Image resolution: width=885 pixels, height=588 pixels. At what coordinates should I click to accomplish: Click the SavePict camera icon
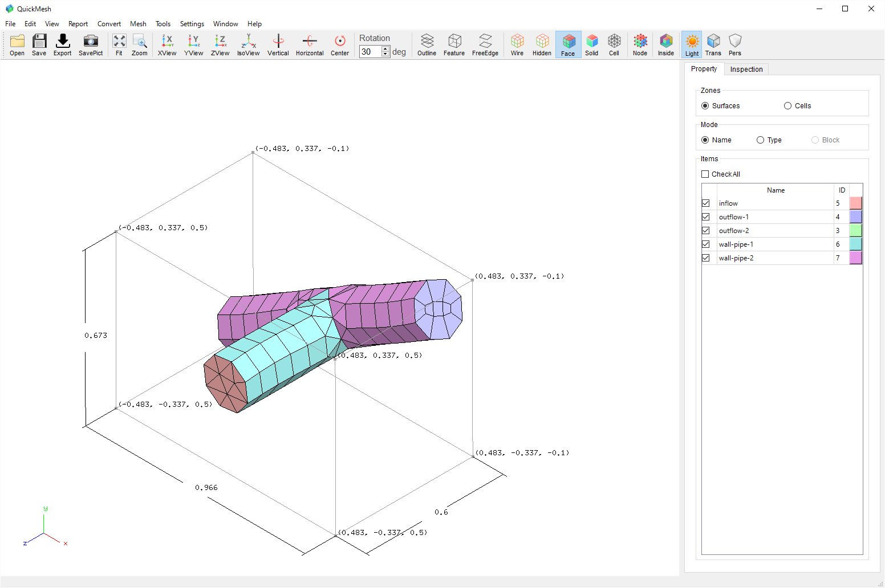[x=91, y=44]
